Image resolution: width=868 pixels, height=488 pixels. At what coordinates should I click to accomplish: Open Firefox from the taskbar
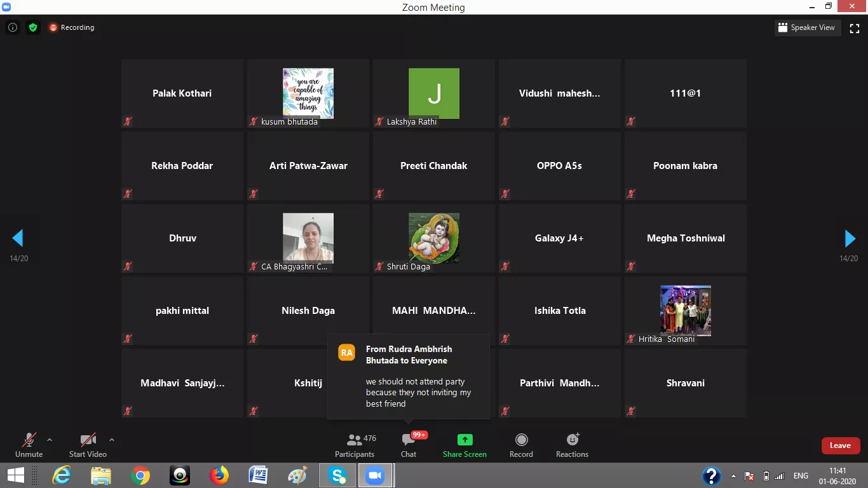219,475
